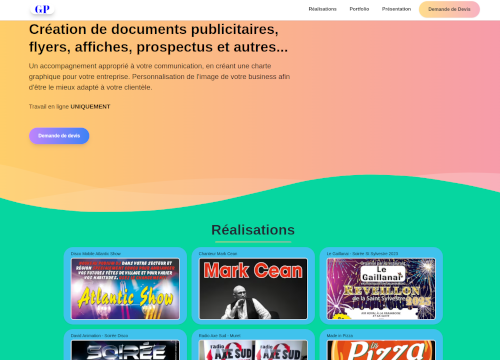Image resolution: width=500 pixels, height=360 pixels.
Task: Click the Le Gaillanai Soirée St Sylvestre caption
Action: pos(362,254)
